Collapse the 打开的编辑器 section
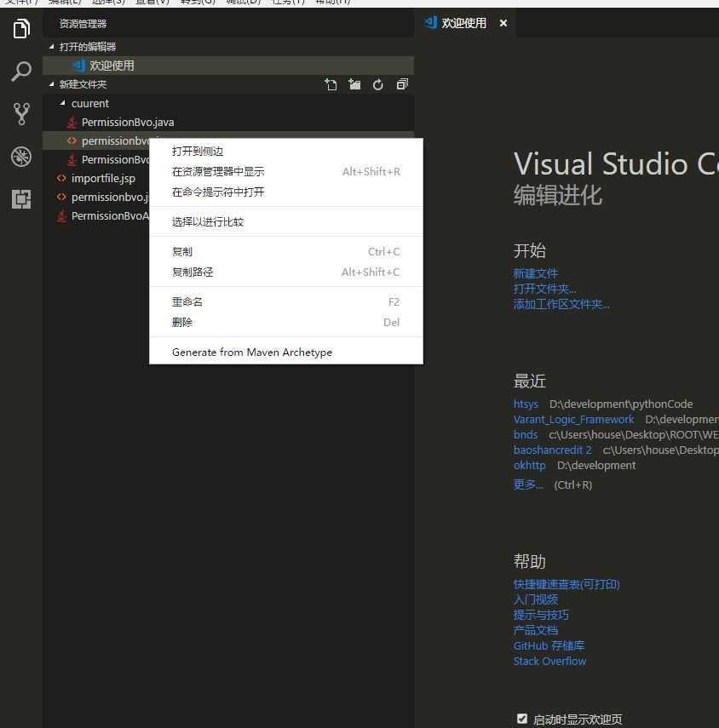Screen dimensions: 719x728 click(52, 47)
